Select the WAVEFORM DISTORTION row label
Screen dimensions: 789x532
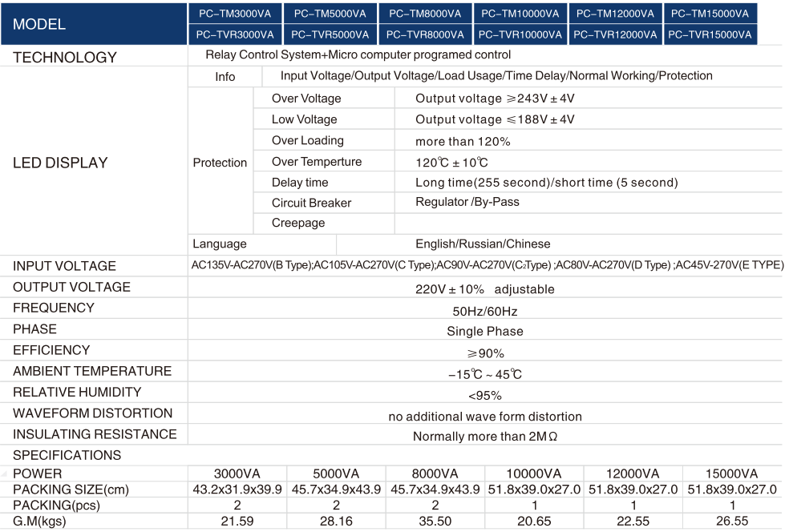coord(92,413)
